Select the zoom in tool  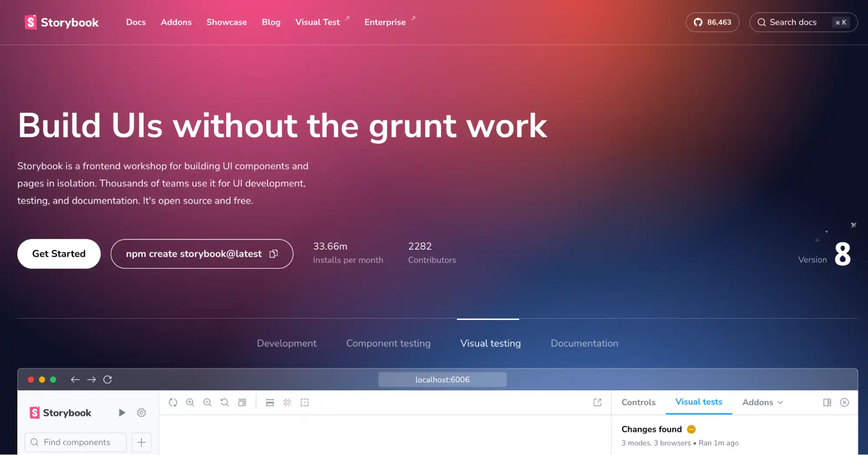pos(190,402)
